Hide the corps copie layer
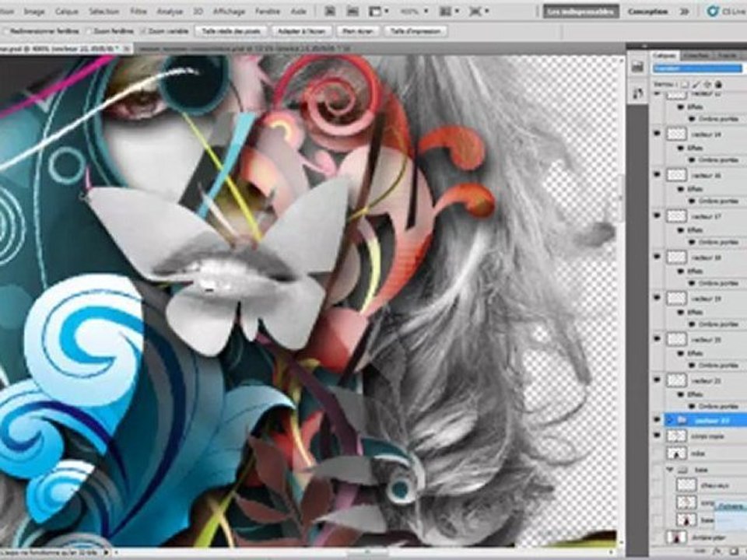This screenshot has height=560, width=747. pos(658,436)
